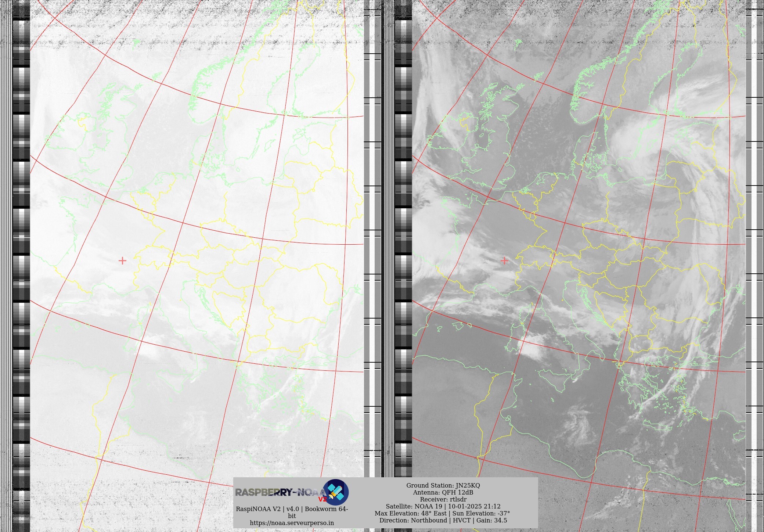
Task: Click red cross marker on right map
Action: [x=504, y=260]
